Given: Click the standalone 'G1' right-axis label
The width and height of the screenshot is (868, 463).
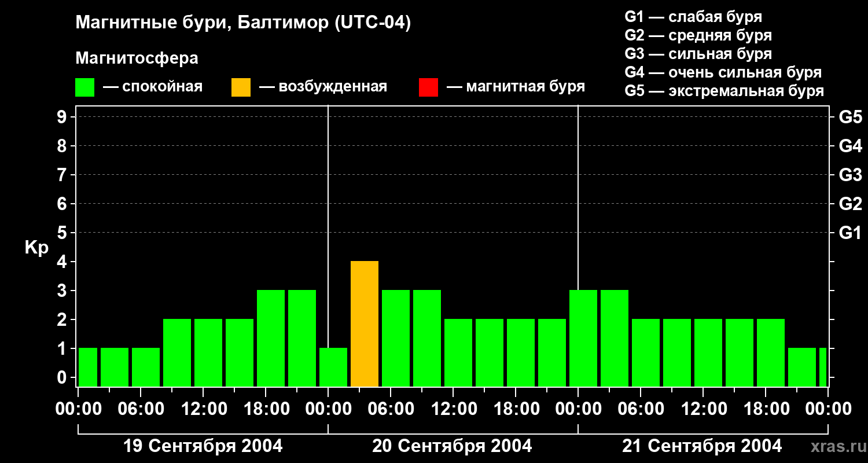Looking at the screenshot, I should (851, 233).
